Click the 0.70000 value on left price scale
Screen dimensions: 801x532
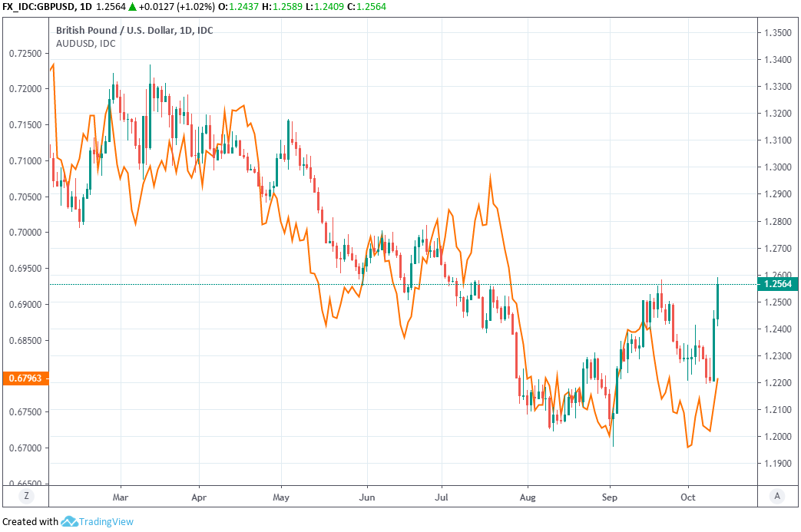[25, 233]
